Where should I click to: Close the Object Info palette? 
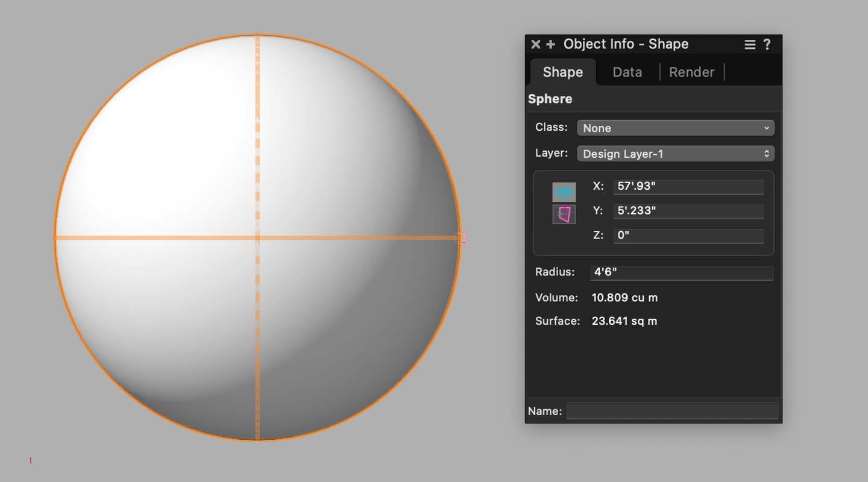(535, 45)
